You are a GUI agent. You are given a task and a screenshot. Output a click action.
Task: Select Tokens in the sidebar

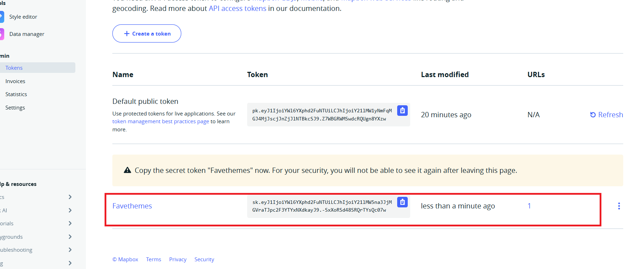[x=14, y=68]
